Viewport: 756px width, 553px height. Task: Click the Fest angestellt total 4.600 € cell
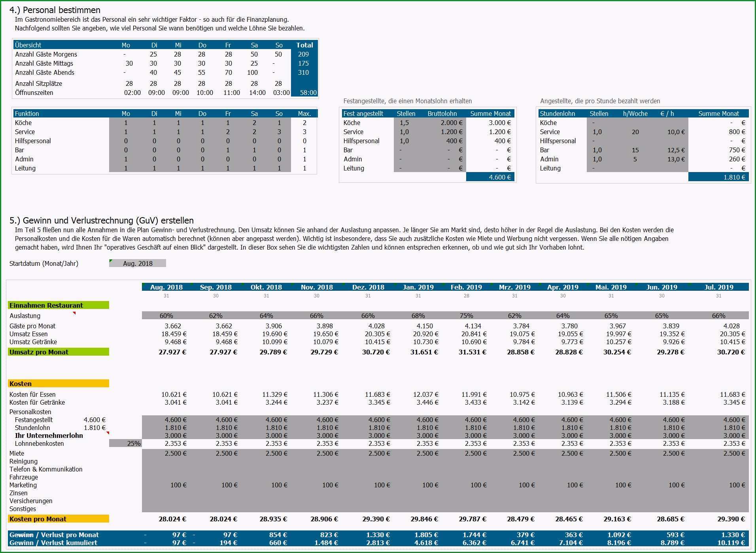point(490,177)
